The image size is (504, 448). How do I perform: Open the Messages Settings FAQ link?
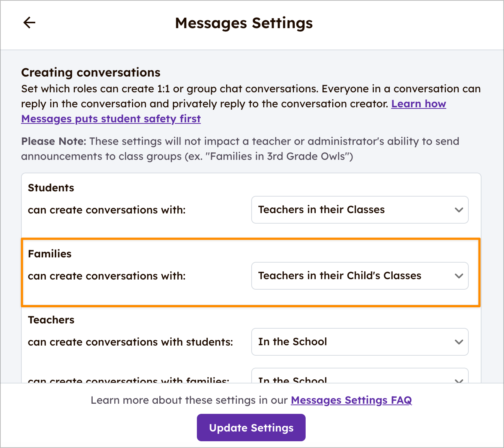click(x=351, y=400)
